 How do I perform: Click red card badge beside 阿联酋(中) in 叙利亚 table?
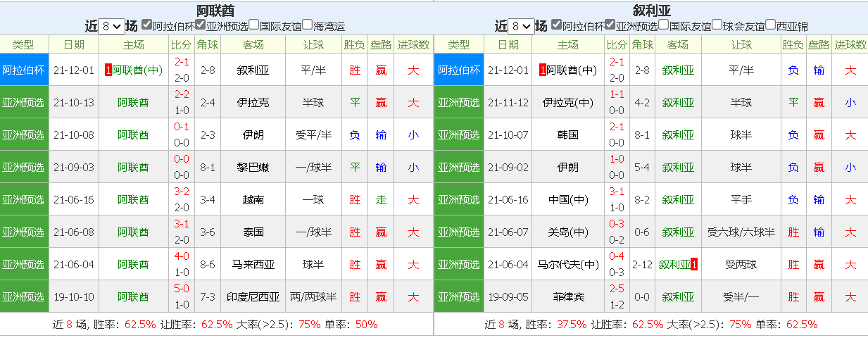542,70
